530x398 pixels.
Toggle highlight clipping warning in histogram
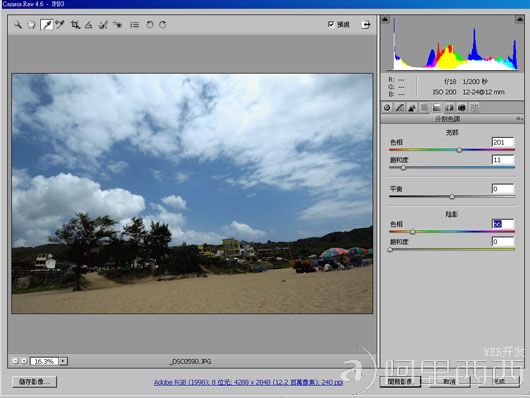pyautogui.click(x=520, y=20)
